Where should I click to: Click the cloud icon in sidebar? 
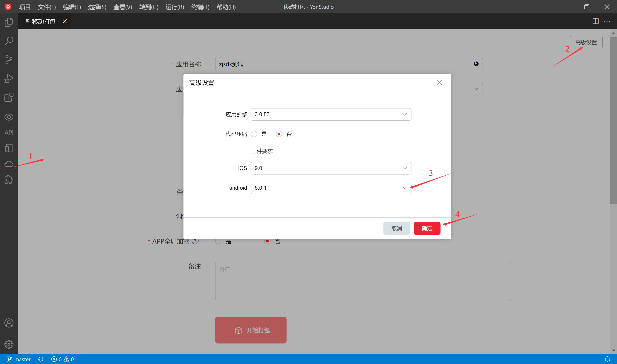click(9, 164)
